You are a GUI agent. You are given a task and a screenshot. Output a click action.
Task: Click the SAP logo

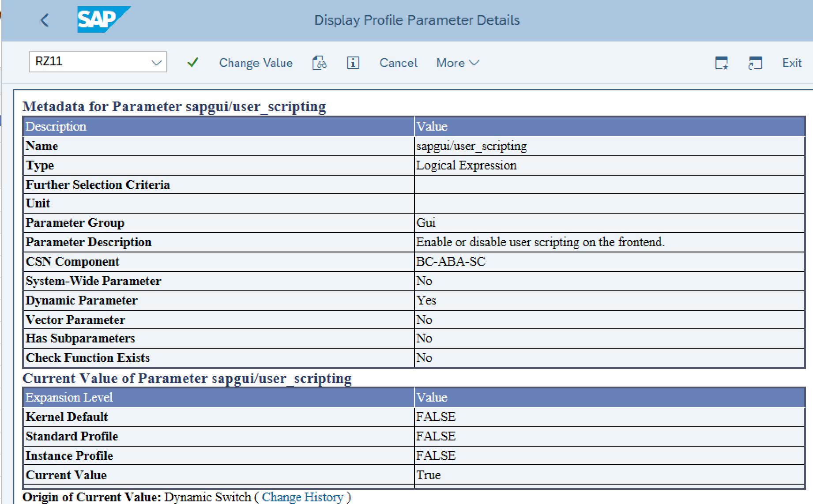(104, 19)
